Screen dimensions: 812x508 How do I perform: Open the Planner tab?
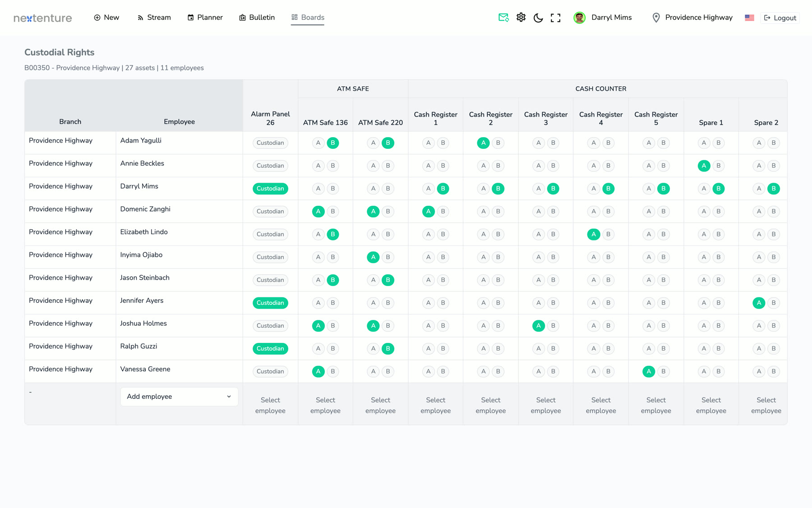[x=205, y=18]
